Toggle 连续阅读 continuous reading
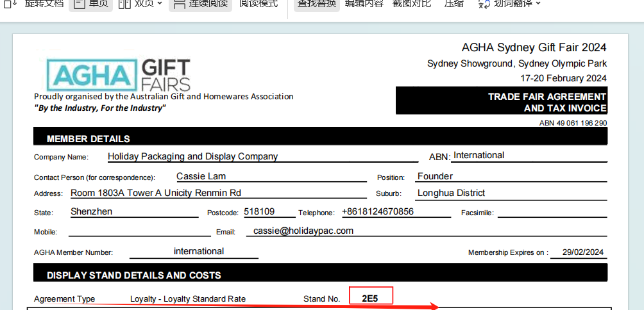 pyautogui.click(x=200, y=4)
